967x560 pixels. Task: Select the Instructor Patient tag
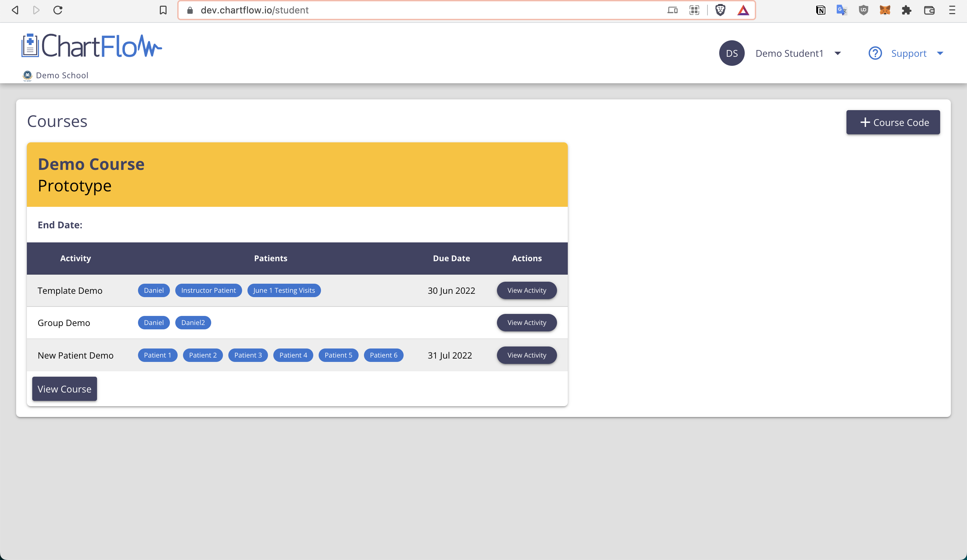(x=209, y=290)
